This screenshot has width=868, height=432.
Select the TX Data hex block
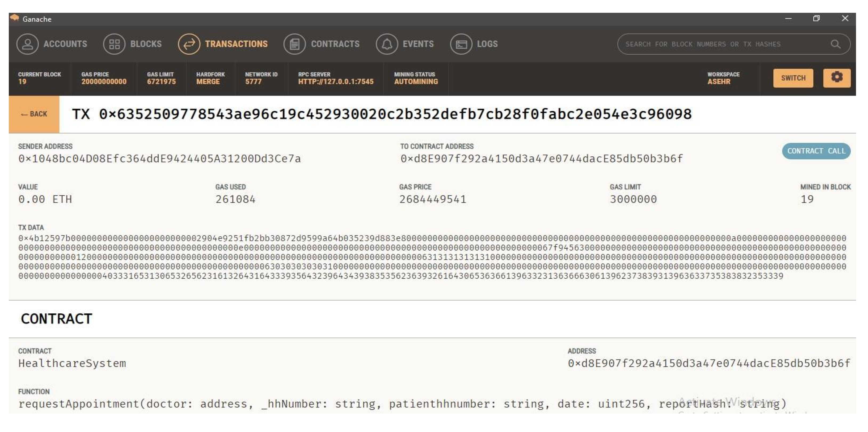coord(432,257)
